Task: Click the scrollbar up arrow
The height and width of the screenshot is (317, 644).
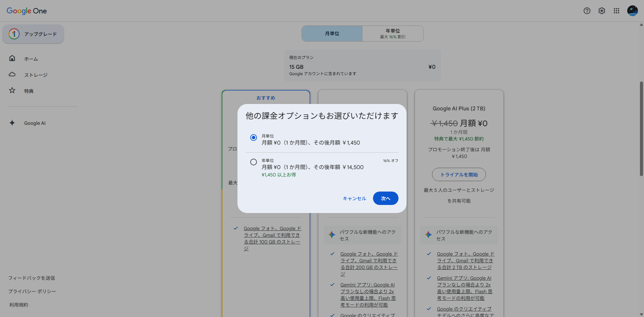Action: pyautogui.click(x=641, y=24)
